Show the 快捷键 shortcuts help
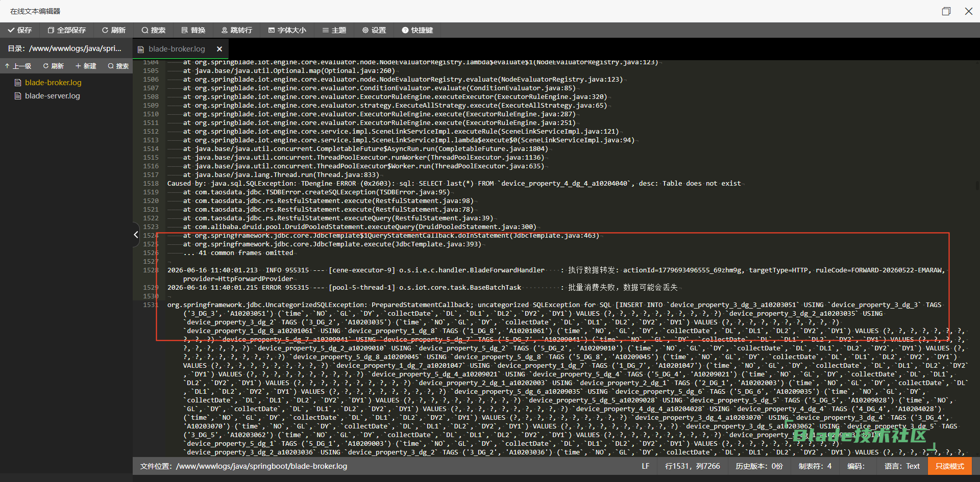 click(418, 30)
